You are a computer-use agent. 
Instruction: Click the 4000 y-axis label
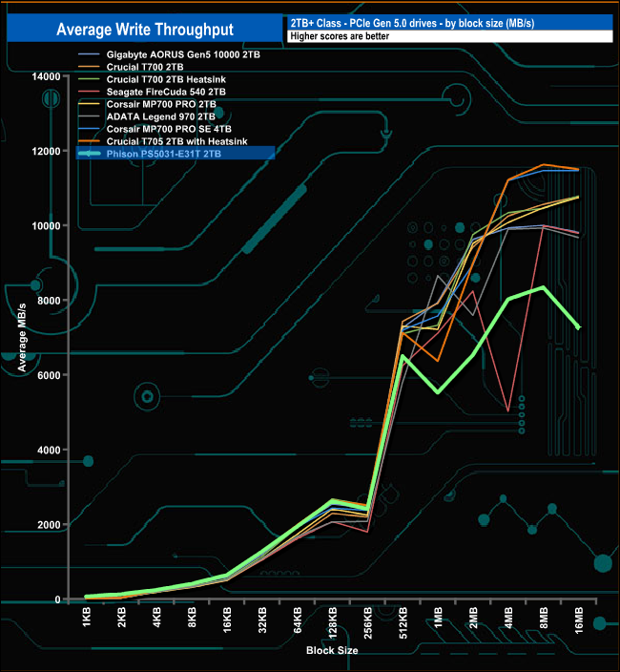tap(49, 450)
